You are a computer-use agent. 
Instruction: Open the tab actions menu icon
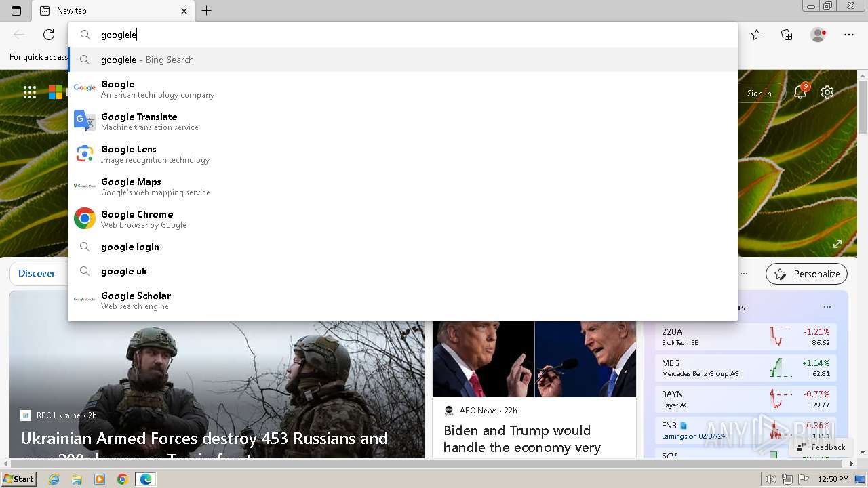click(16, 11)
